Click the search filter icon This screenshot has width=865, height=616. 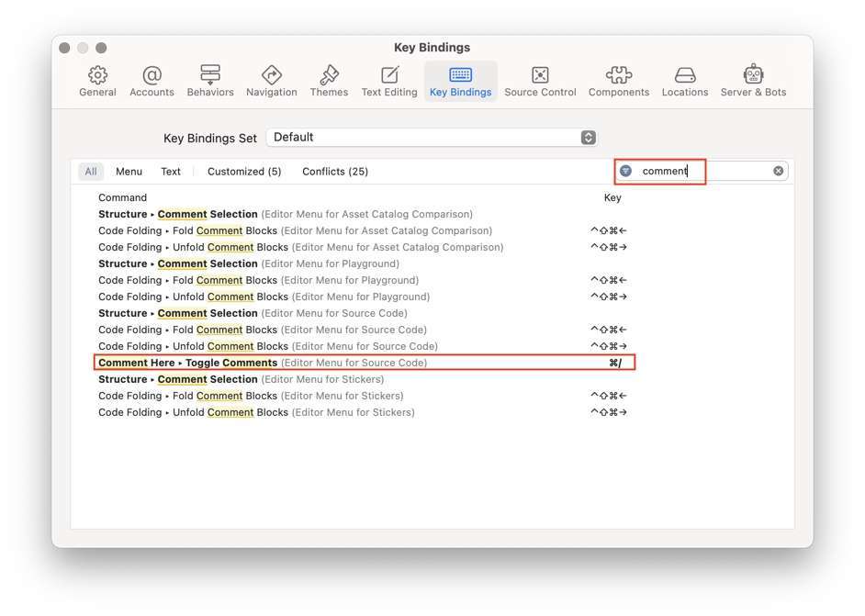click(626, 171)
